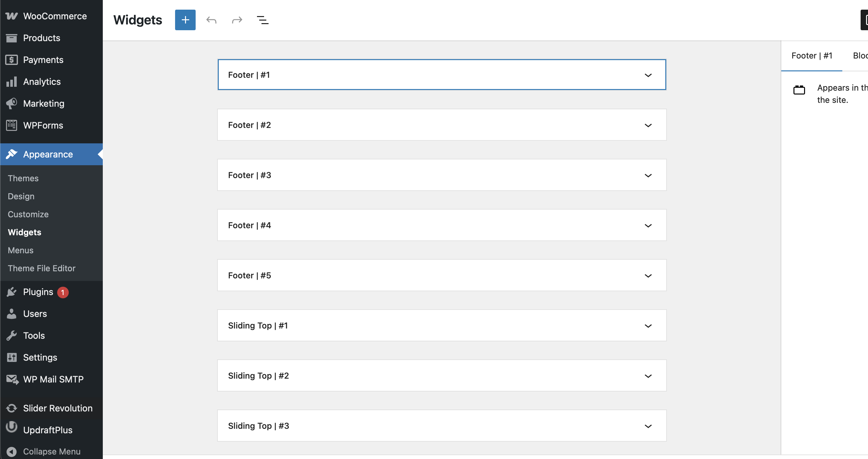Switch to the Footer | #1 settings tab
868x459 pixels.
point(811,56)
